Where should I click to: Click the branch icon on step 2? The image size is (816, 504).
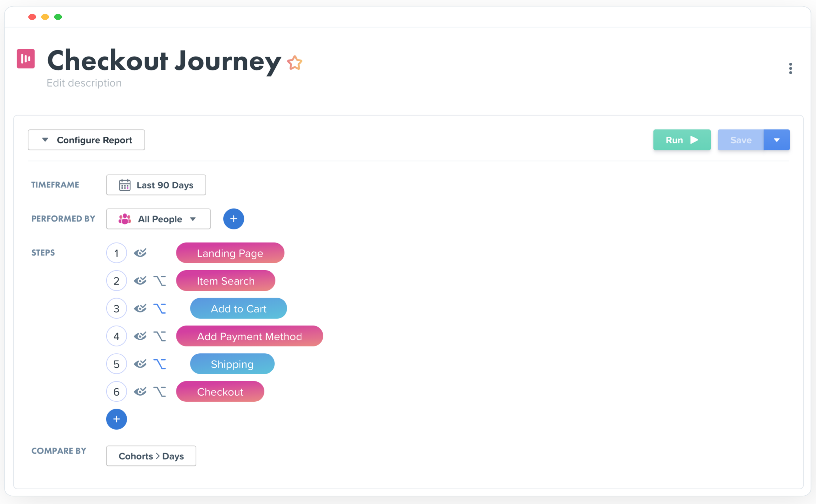coord(160,281)
